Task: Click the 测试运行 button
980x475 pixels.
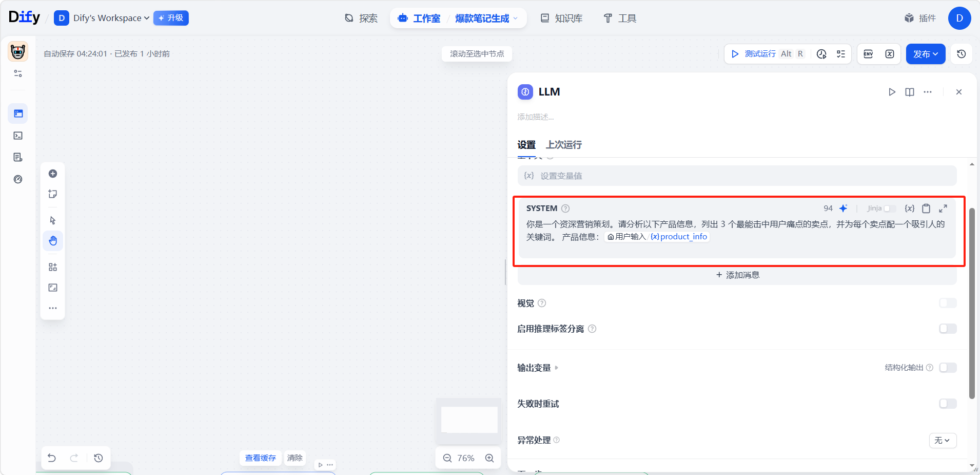Action: click(754, 54)
